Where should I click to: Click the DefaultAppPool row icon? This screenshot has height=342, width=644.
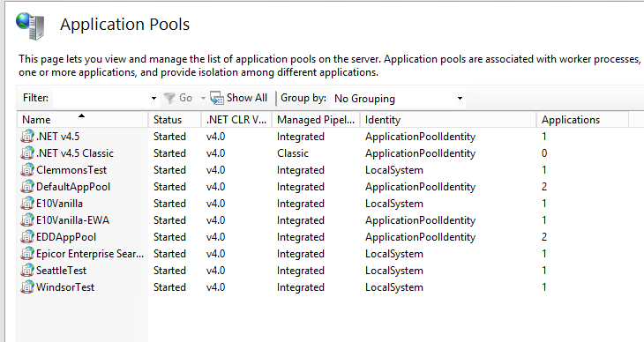tap(27, 186)
